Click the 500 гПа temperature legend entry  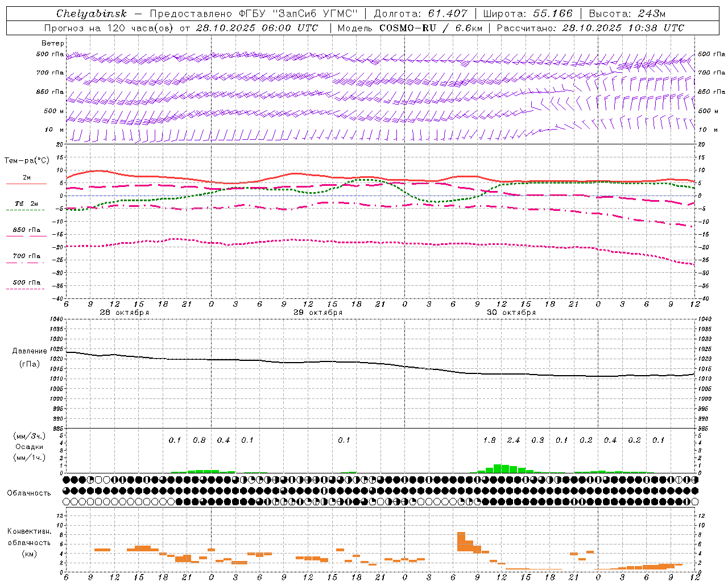[x=27, y=282]
